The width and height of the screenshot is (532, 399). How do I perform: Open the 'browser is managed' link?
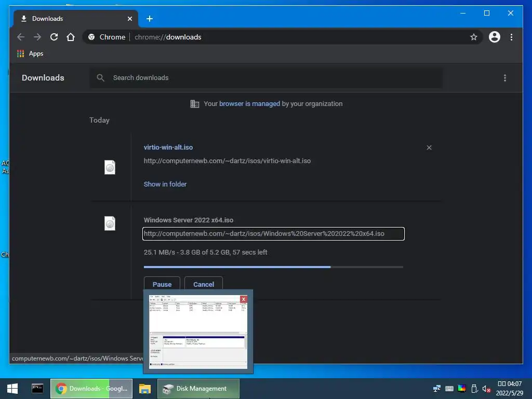[x=250, y=104]
